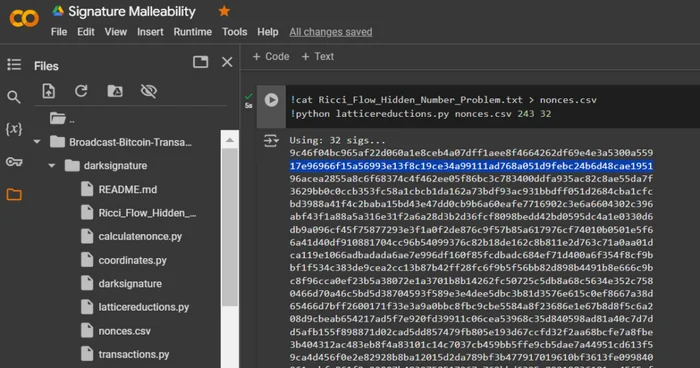Click the output line starting abf43f1a88a5
The width and height of the screenshot is (700, 368).
pyautogui.click(x=471, y=217)
